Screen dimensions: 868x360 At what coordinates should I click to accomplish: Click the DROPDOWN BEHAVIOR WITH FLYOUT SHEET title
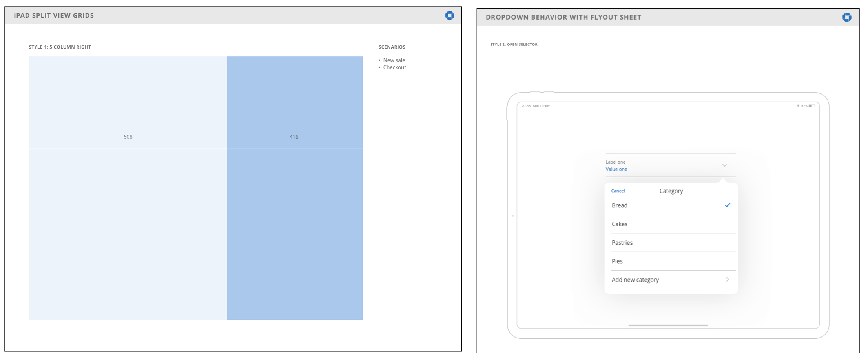click(563, 17)
